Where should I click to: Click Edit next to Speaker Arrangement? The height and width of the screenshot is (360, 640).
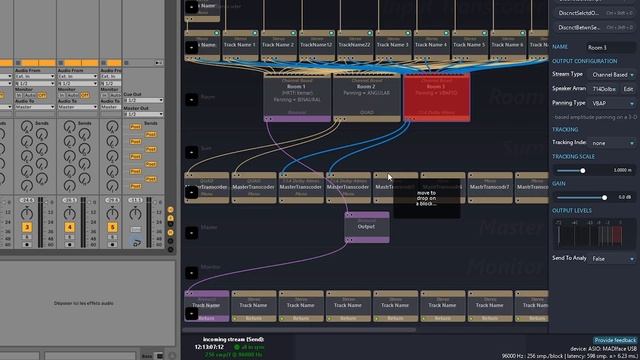point(628,89)
